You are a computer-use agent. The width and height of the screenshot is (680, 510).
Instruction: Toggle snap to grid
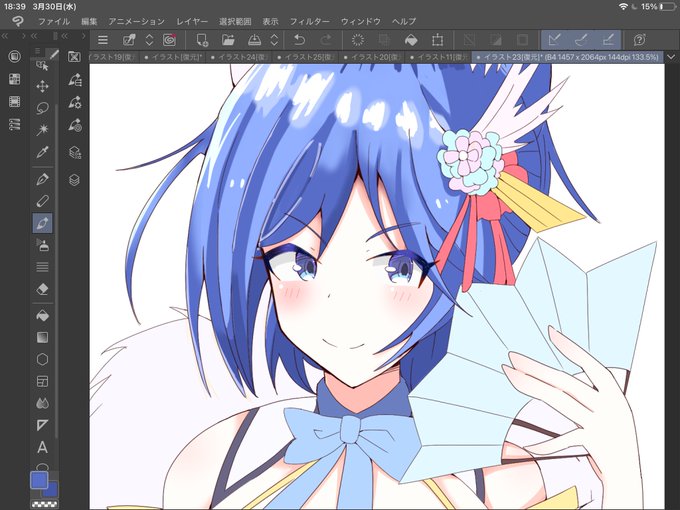608,40
